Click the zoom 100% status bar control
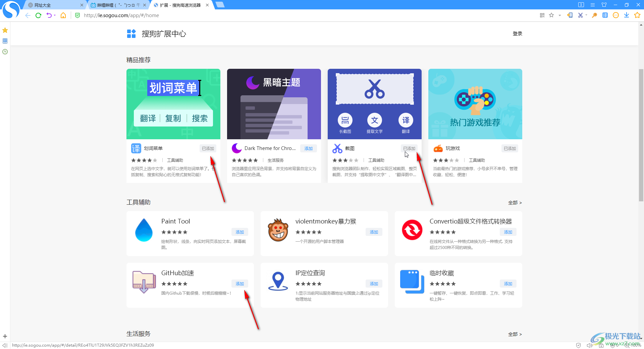 click(x=633, y=345)
